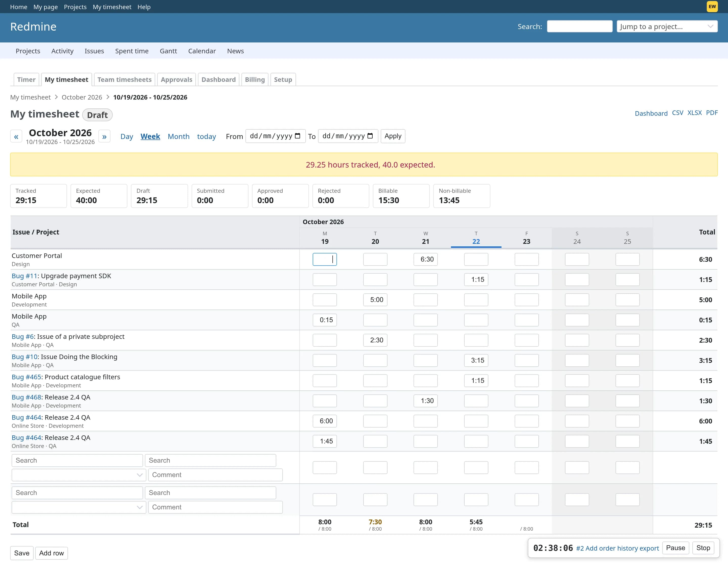Open My page in the top menu
This screenshot has width=728, height=566.
(46, 7)
